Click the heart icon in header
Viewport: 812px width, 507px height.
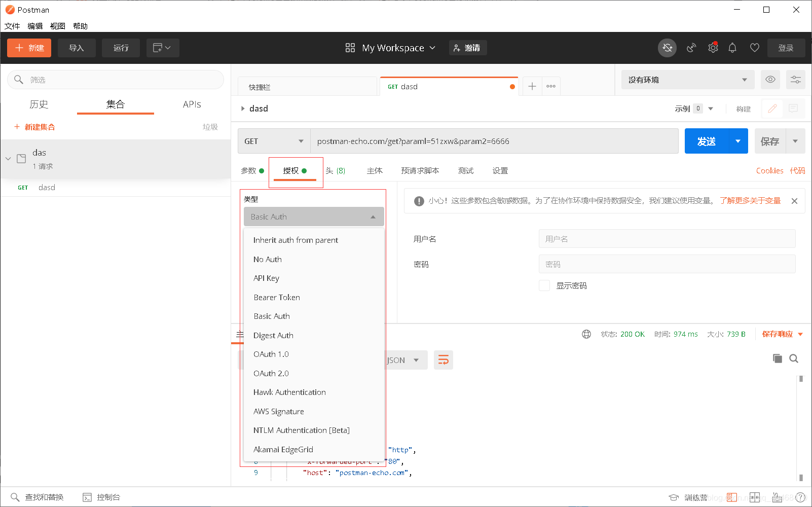(755, 48)
